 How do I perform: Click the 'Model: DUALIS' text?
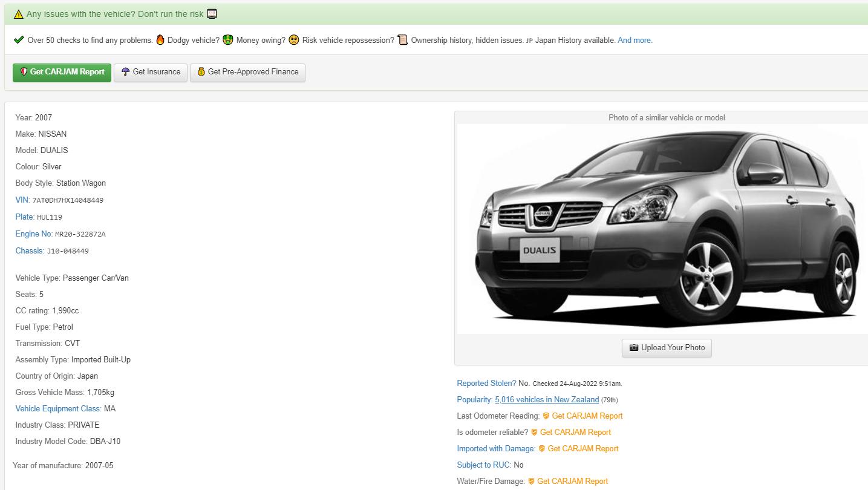tap(42, 151)
